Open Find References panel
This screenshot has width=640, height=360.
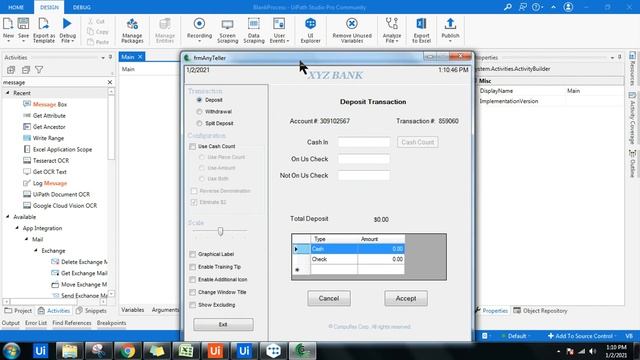click(x=72, y=323)
